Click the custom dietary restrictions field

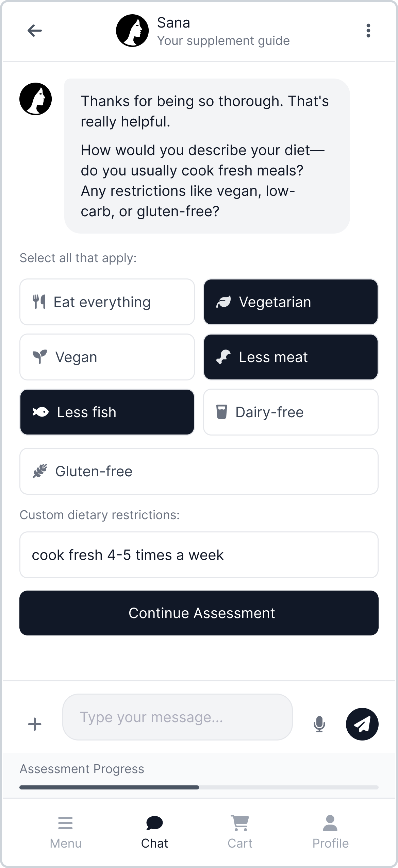(199, 555)
